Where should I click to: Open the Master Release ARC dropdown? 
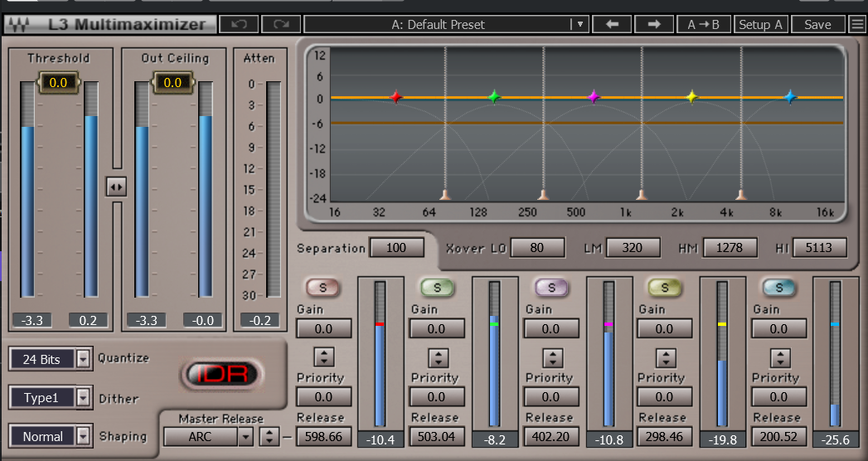(245, 437)
